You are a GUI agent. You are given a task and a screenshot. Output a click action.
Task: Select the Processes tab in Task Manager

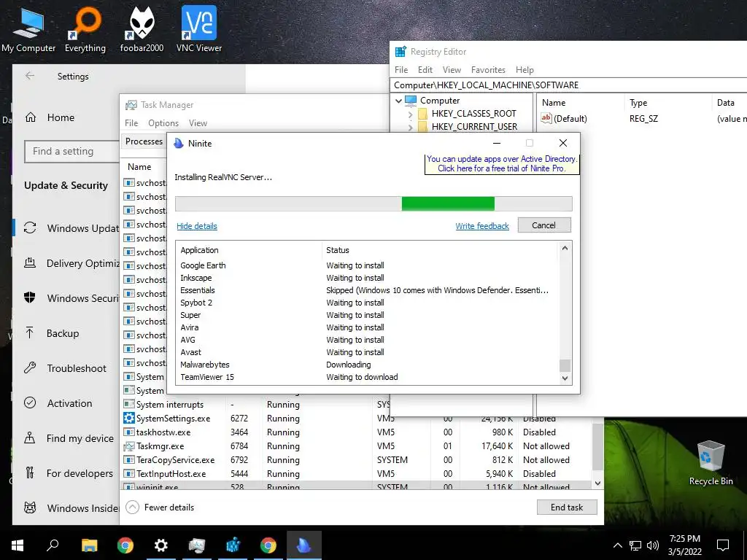144,141
